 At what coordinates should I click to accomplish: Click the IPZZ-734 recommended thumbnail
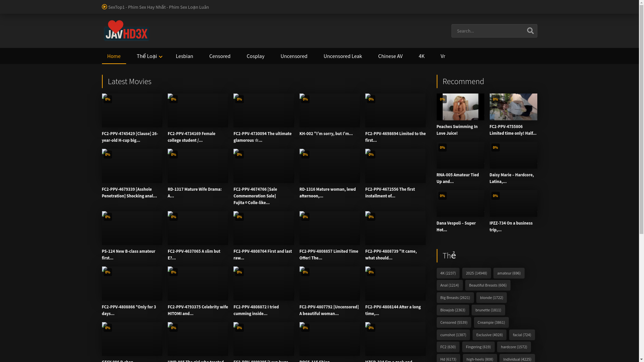513,203
